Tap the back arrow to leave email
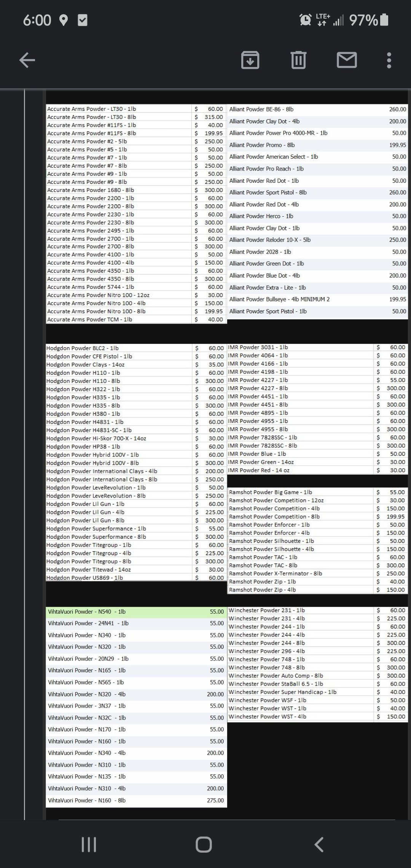Image resolution: width=411 pixels, height=868 pixels. point(27,60)
